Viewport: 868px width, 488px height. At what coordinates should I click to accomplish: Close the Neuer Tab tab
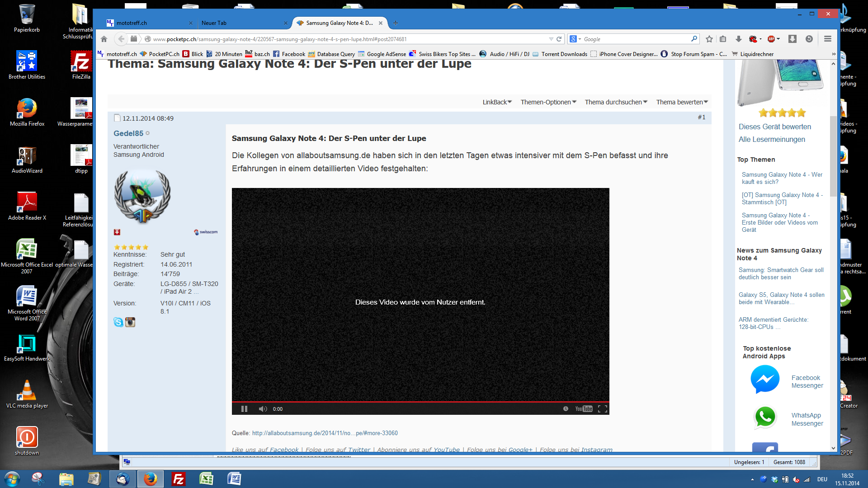coord(285,23)
